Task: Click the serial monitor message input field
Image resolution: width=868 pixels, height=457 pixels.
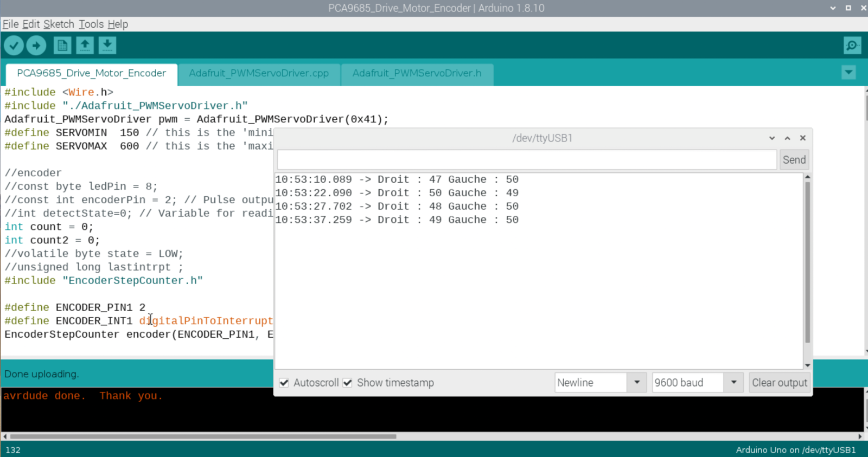Action: 526,160
